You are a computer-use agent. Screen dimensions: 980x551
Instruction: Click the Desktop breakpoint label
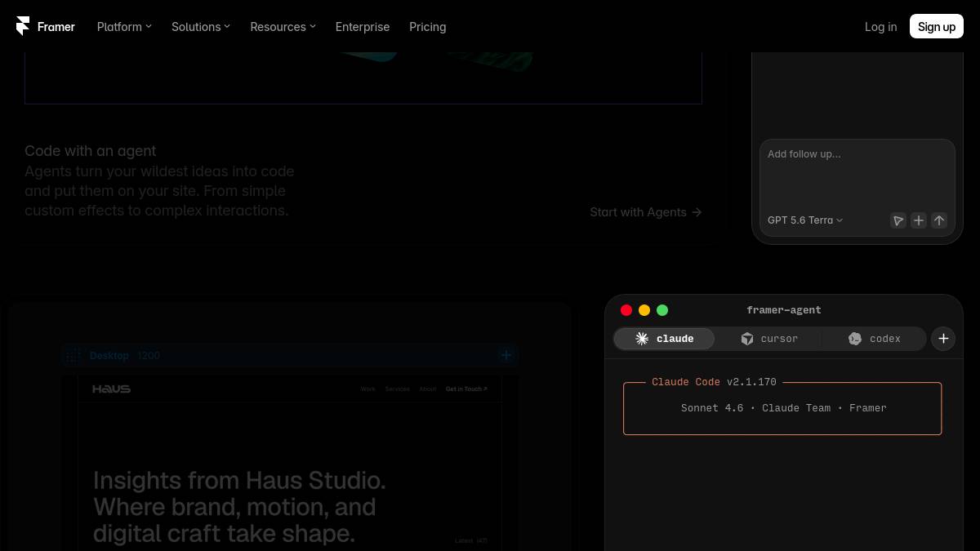point(109,356)
